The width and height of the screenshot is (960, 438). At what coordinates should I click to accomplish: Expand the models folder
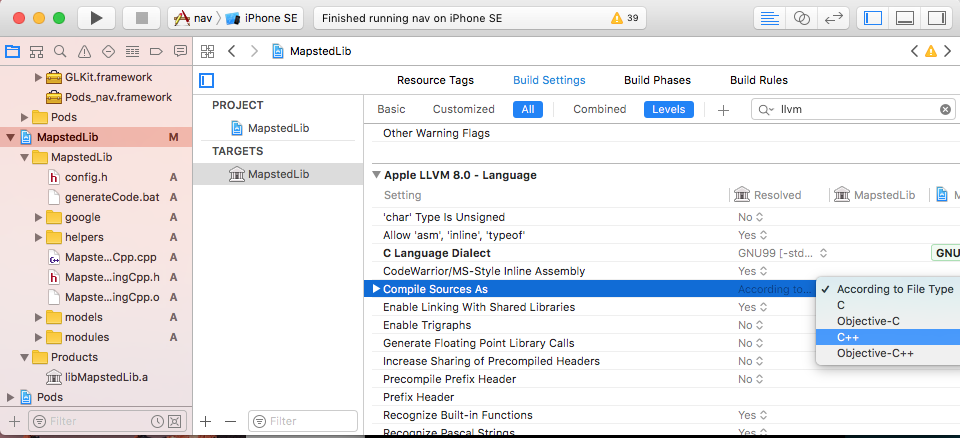(x=39, y=317)
